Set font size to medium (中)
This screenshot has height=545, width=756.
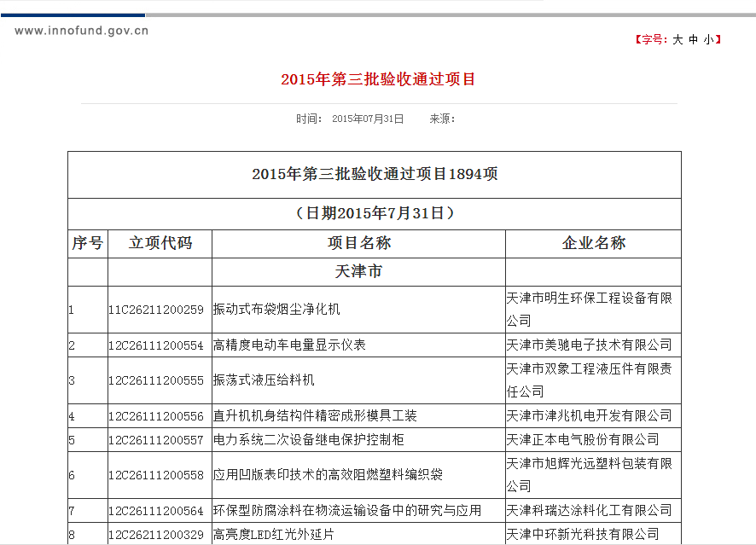(x=693, y=39)
